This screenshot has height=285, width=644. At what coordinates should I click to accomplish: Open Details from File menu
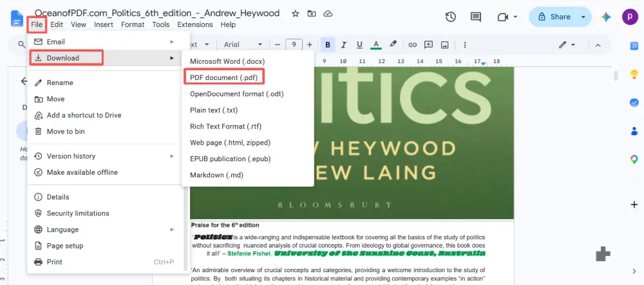105,197
